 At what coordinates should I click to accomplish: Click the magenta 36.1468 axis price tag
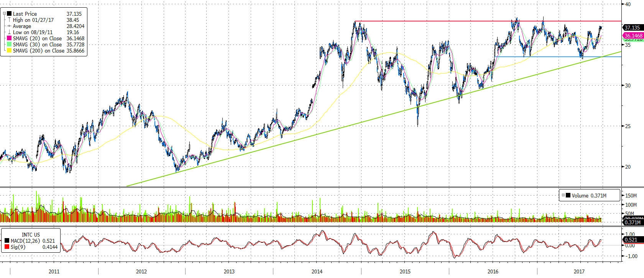tap(633, 36)
